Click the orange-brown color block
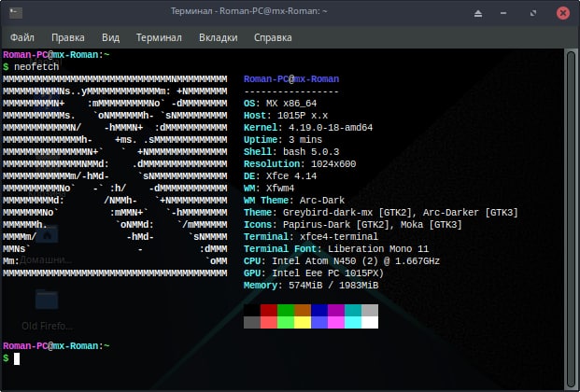This screenshot has width=580, height=392. point(303,310)
